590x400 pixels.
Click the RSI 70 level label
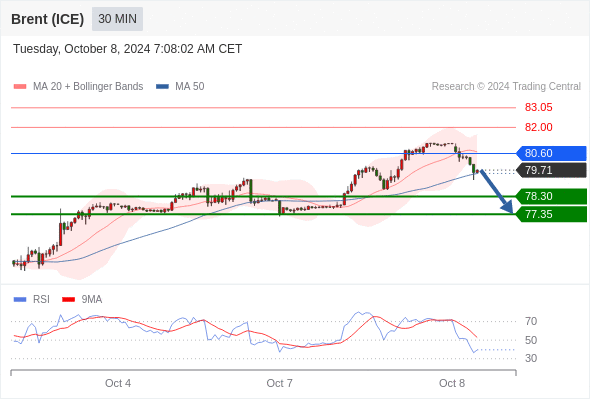tap(531, 321)
